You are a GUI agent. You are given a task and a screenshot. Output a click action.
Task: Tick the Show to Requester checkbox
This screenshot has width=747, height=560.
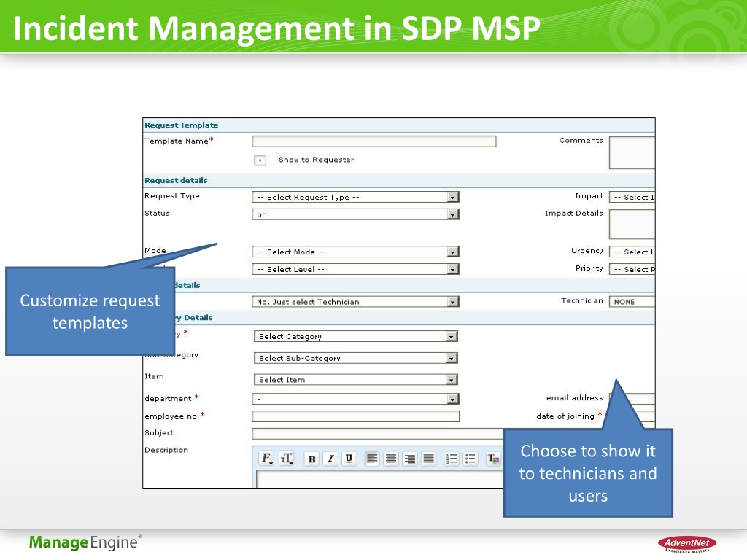pyautogui.click(x=260, y=160)
